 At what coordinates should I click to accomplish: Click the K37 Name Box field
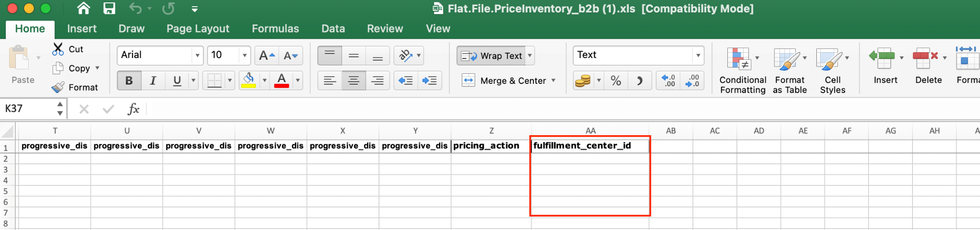coord(29,109)
